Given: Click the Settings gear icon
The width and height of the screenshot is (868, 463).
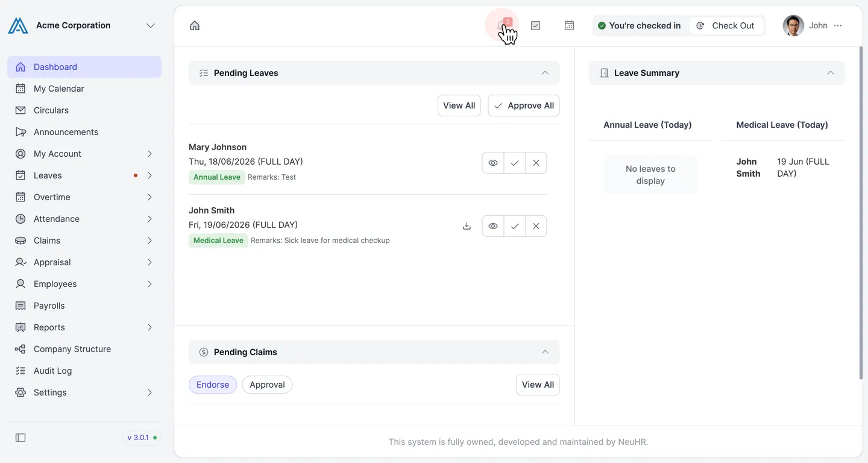Looking at the screenshot, I should pos(20,392).
